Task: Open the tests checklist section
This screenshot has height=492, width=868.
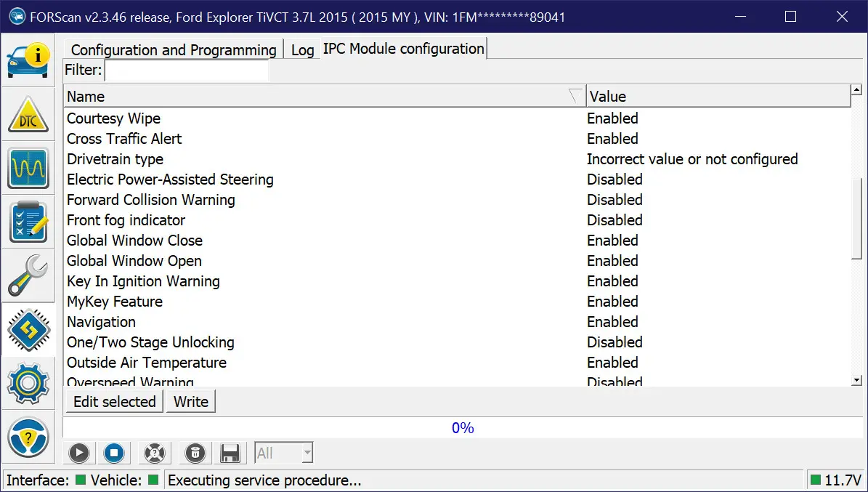Action: [28, 222]
